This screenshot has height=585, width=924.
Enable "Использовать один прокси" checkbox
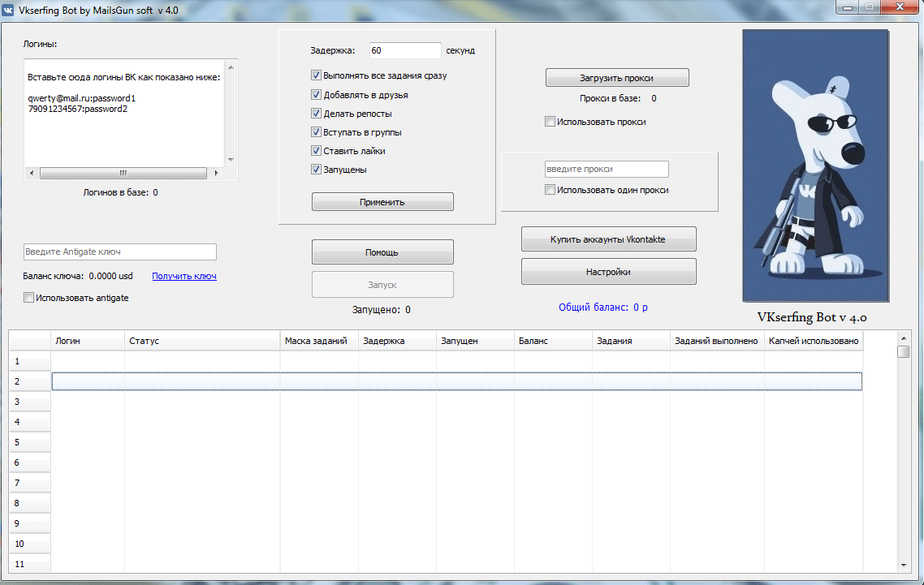[x=549, y=188]
